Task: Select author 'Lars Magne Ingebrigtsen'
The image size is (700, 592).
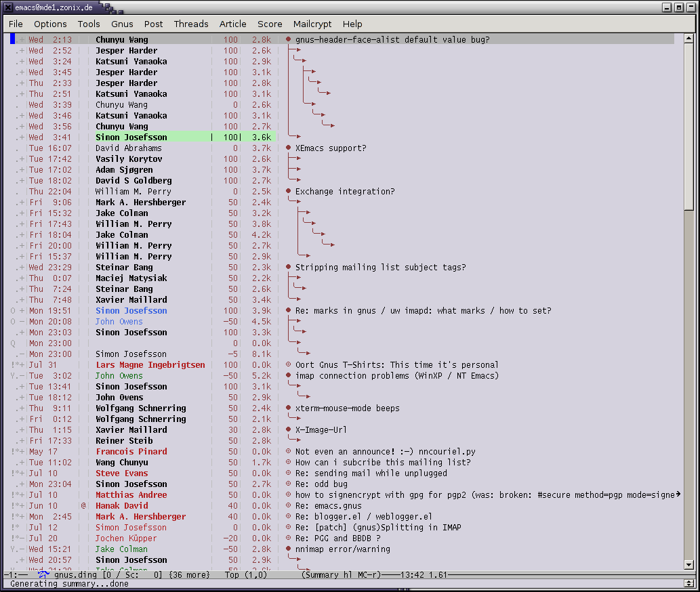Action: pos(150,364)
